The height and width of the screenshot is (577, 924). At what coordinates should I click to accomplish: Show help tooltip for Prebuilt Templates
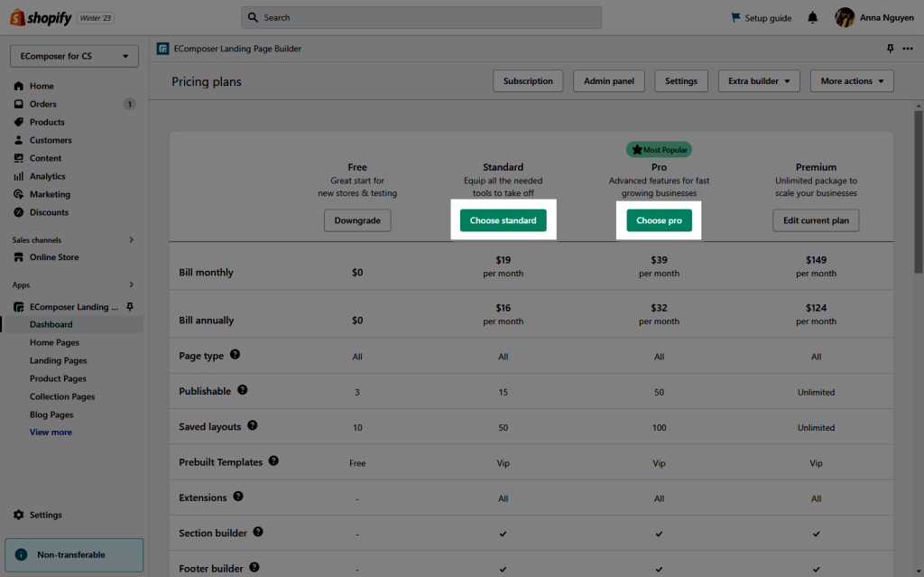(x=273, y=461)
